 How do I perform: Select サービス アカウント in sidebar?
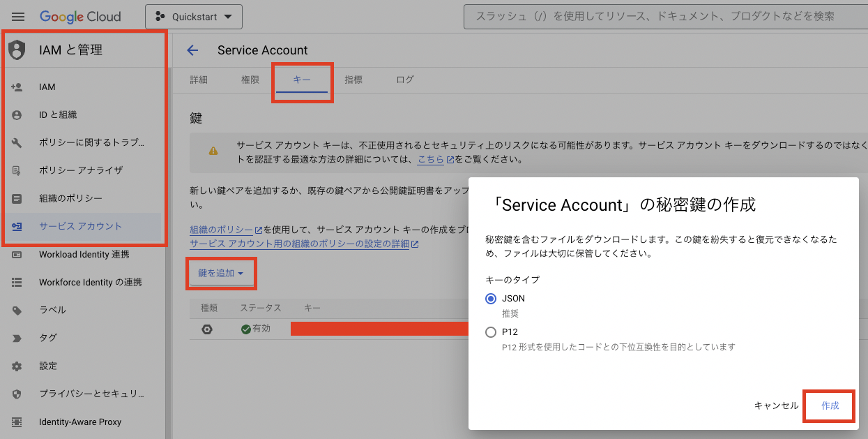[x=82, y=226]
